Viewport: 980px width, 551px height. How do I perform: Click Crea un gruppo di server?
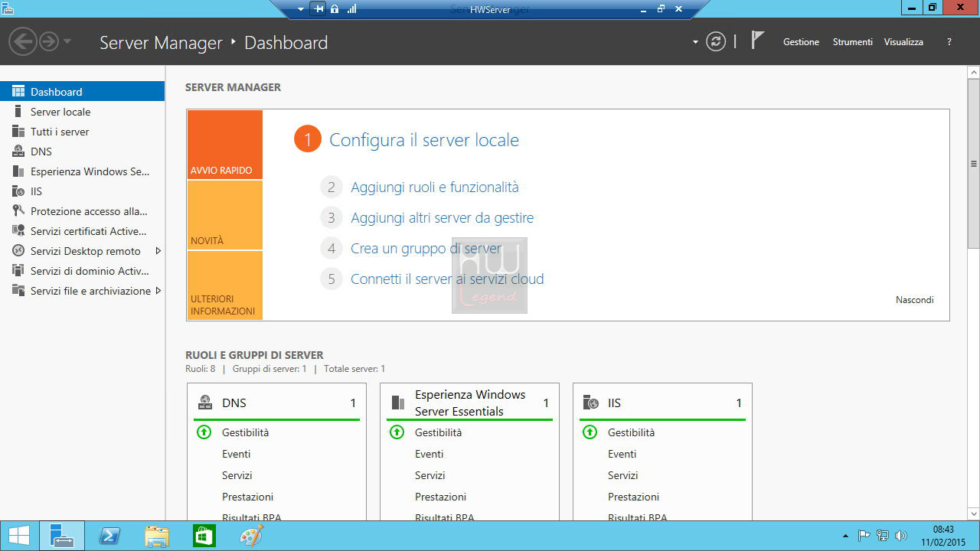(426, 249)
